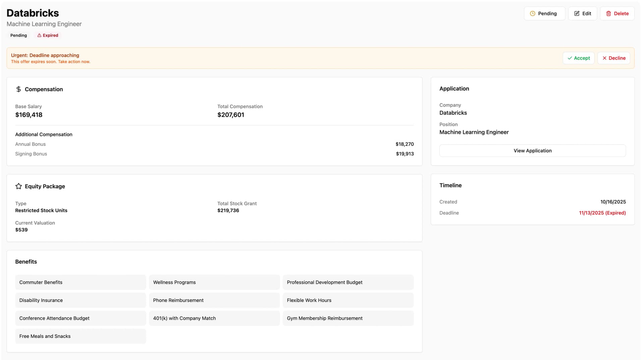Click the pencil icon on the Edit button
The height and width of the screenshot is (360, 644).
tap(577, 13)
